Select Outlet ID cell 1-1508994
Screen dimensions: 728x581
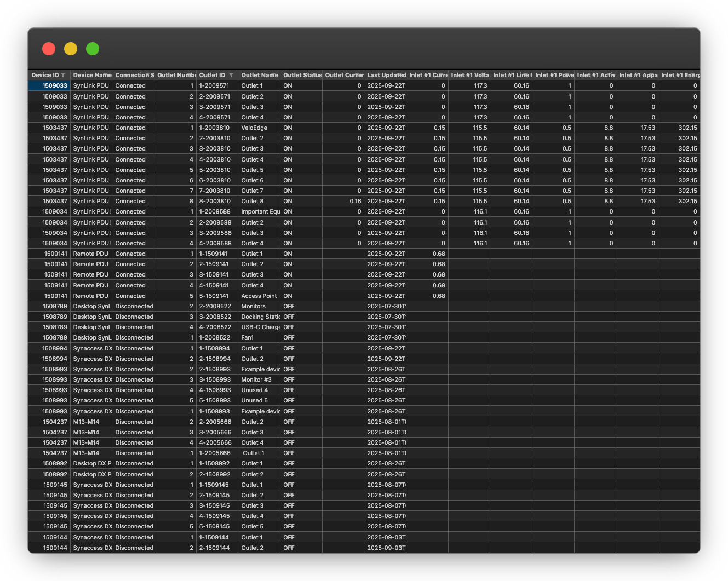tap(217, 348)
